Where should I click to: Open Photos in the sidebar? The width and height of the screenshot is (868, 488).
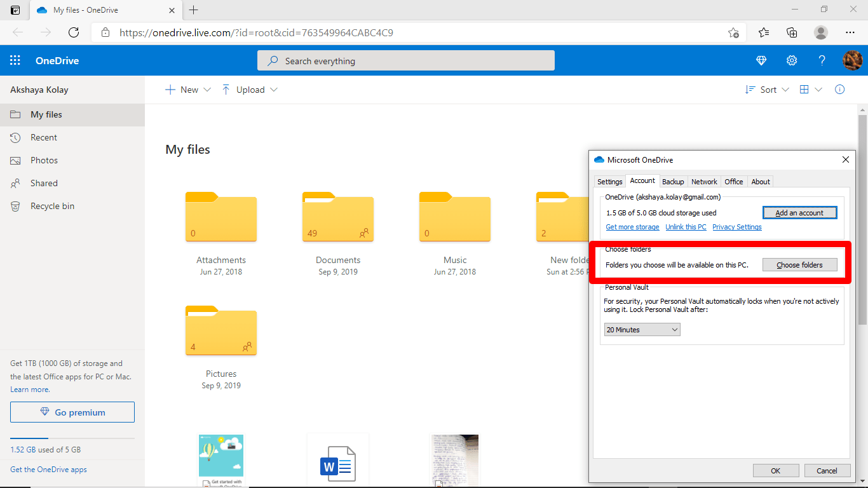(72, 160)
